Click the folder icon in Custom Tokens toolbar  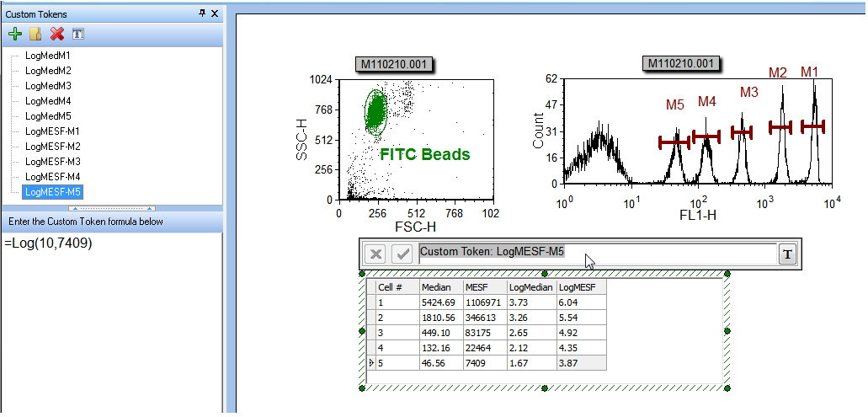[35, 35]
